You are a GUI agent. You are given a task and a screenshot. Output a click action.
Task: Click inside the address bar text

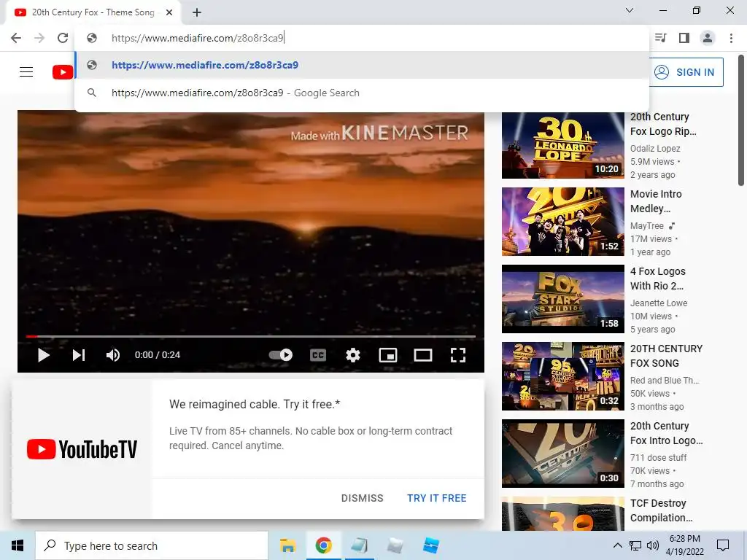[197, 38]
